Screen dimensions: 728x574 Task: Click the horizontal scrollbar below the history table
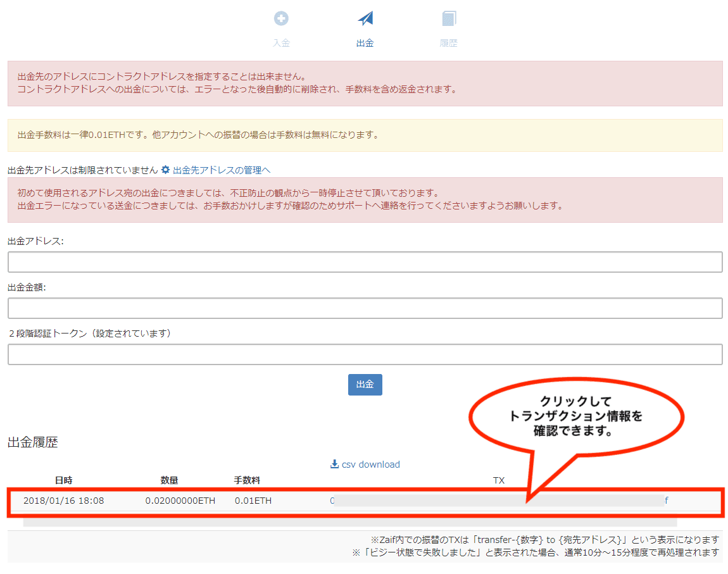349,522
